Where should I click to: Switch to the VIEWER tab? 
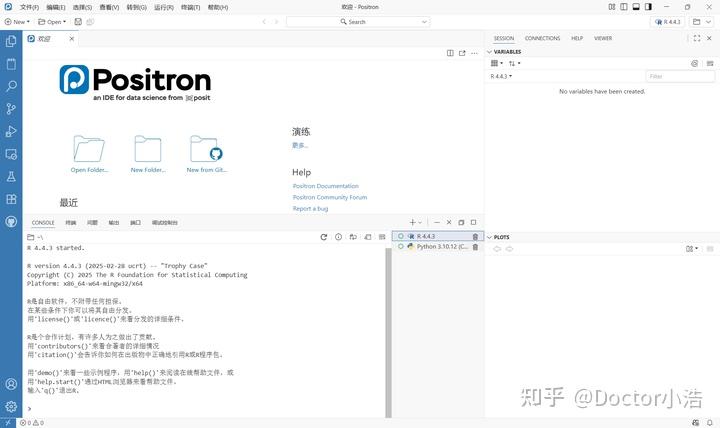tap(603, 39)
